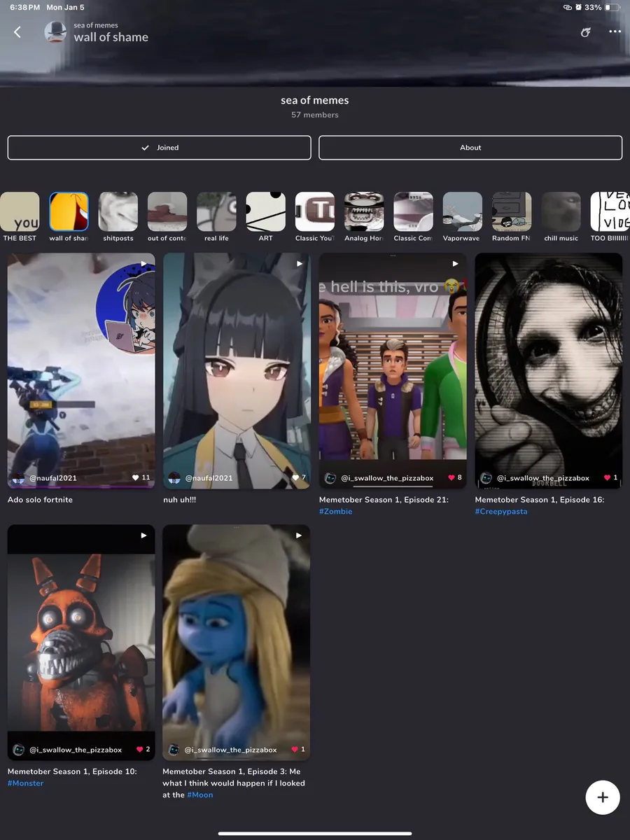The height and width of the screenshot is (840, 630).
Task: Open the About button
Action: pyautogui.click(x=470, y=148)
